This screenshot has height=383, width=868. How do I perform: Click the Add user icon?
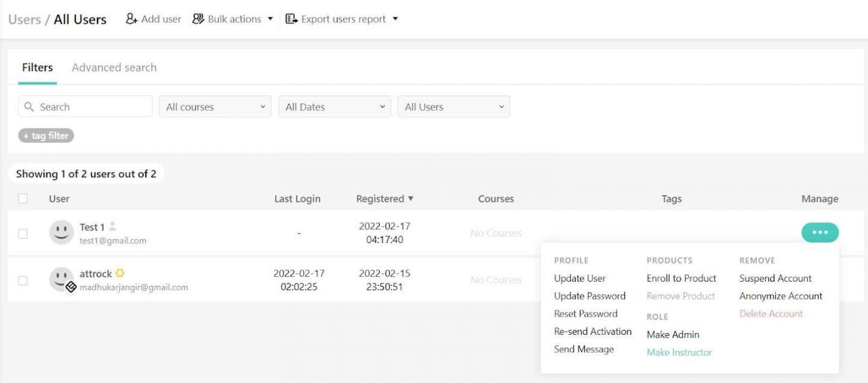131,19
